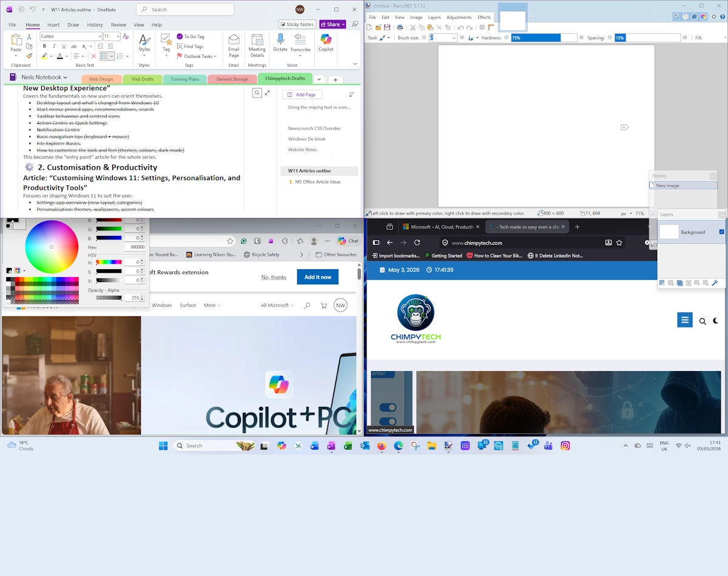The width and height of the screenshot is (728, 576).
Task: Toggle Bold formatting in OneNote
Action: [x=44, y=46]
